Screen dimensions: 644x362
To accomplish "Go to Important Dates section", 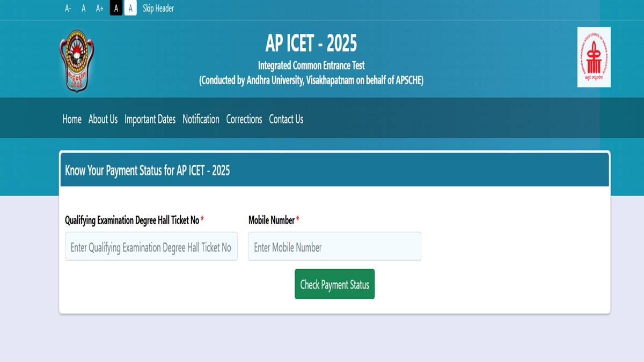I will pyautogui.click(x=150, y=119).
